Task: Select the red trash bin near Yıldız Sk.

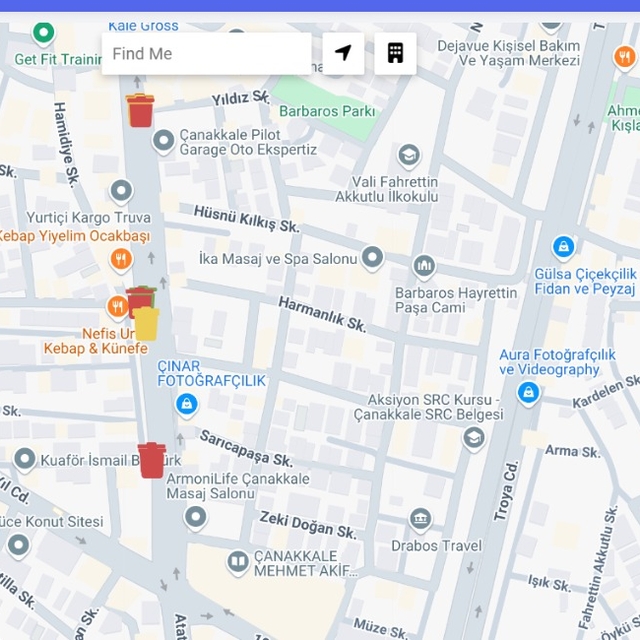Action: (x=140, y=110)
